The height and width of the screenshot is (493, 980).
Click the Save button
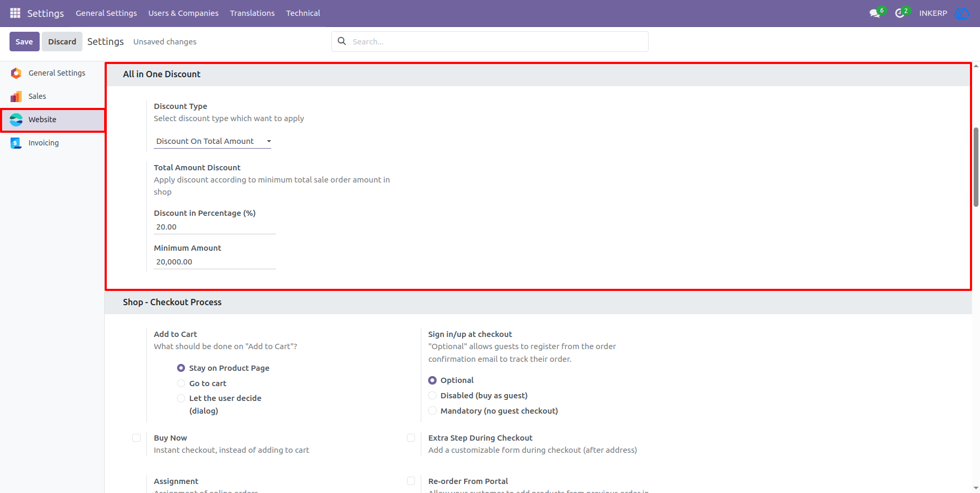click(24, 41)
